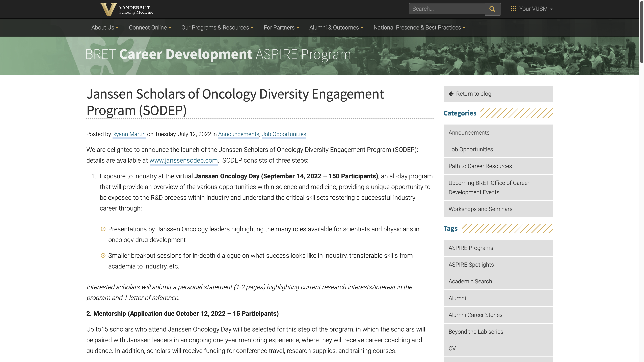Screen dimensions: 644x362
Task: Expand the About Us menu
Action: [105, 27]
